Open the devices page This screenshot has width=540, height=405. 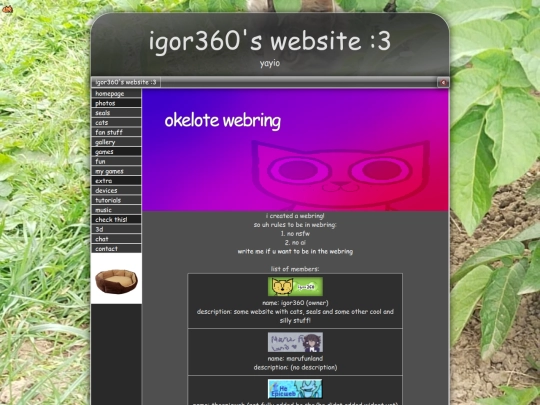coord(116,190)
